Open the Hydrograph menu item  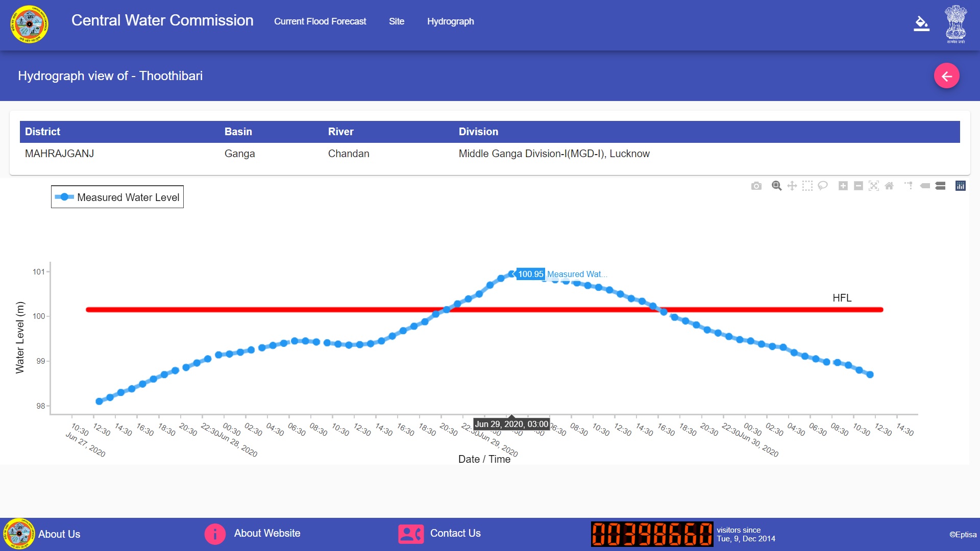[x=450, y=21]
